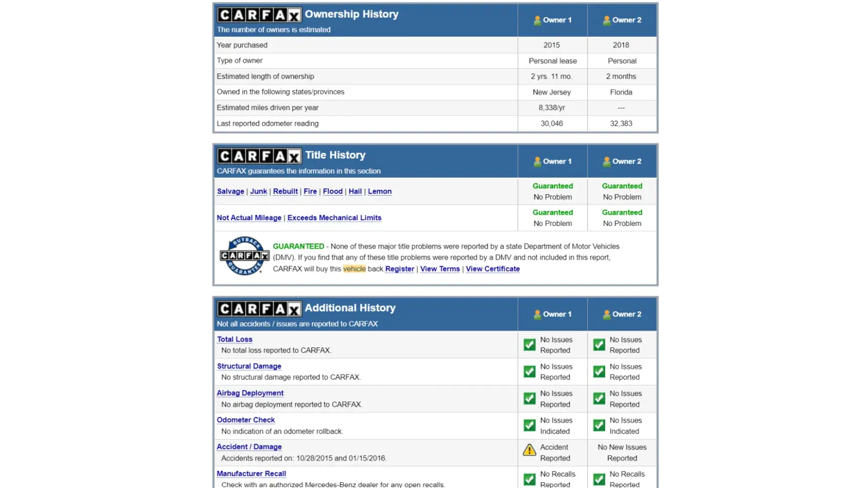Click the 'Last reported odometer reading' row label
868x488 pixels.
pos(268,123)
